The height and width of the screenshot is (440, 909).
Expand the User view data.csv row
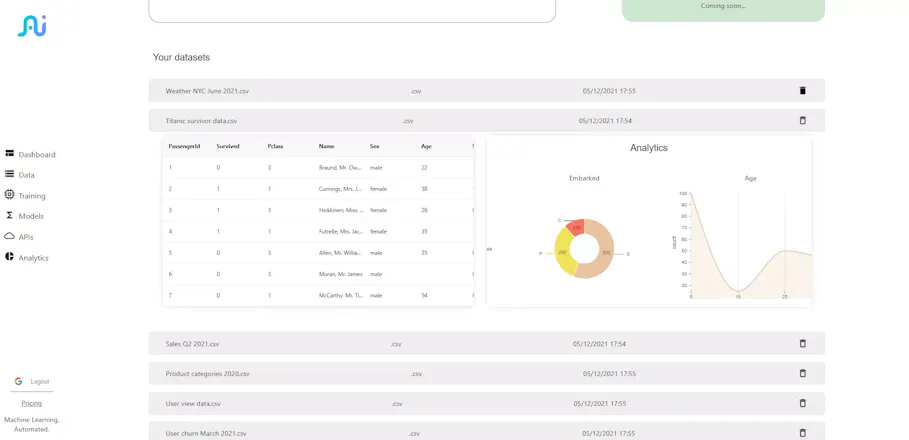click(486, 403)
